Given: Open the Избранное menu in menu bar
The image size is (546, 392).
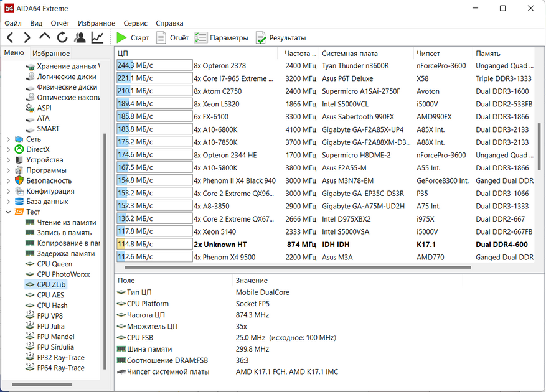Looking at the screenshot, I should (96, 23).
